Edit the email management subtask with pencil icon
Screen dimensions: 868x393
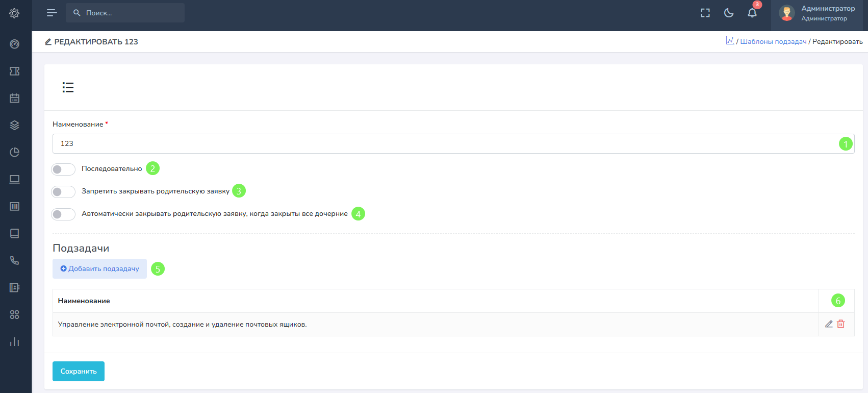click(x=829, y=324)
